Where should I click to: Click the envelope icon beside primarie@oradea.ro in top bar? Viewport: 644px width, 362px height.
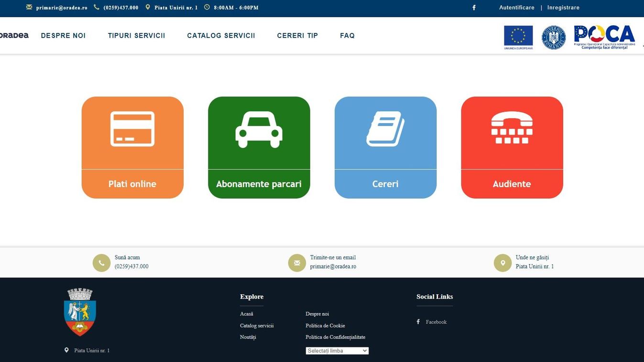(29, 7)
